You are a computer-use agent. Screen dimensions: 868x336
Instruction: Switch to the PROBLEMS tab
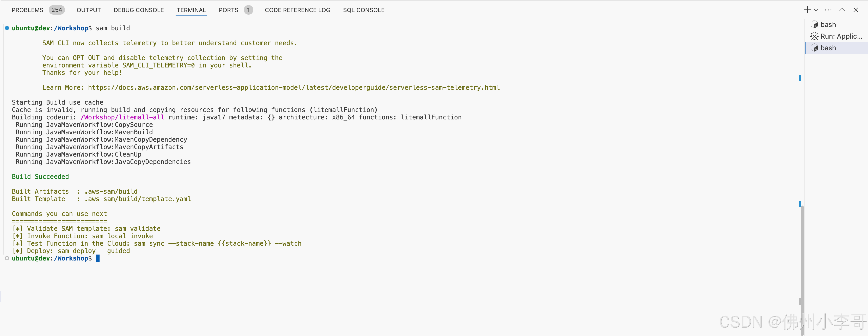point(28,10)
